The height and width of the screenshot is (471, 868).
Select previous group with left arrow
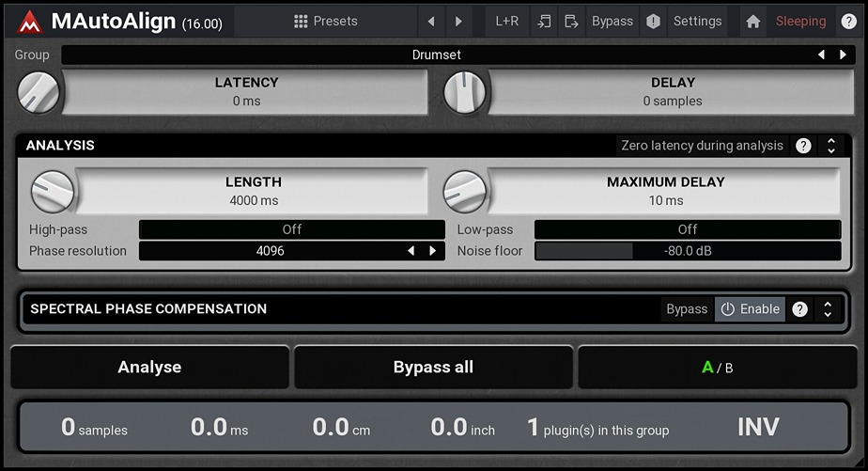pyautogui.click(x=821, y=55)
